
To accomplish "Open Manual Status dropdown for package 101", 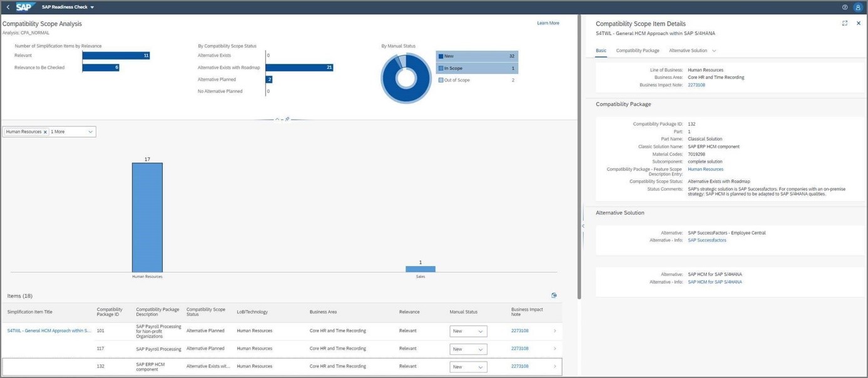I will pos(467,331).
